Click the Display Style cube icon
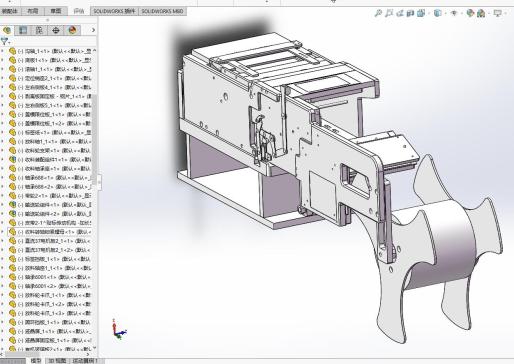Screen dimensions: 514x364 437,13
